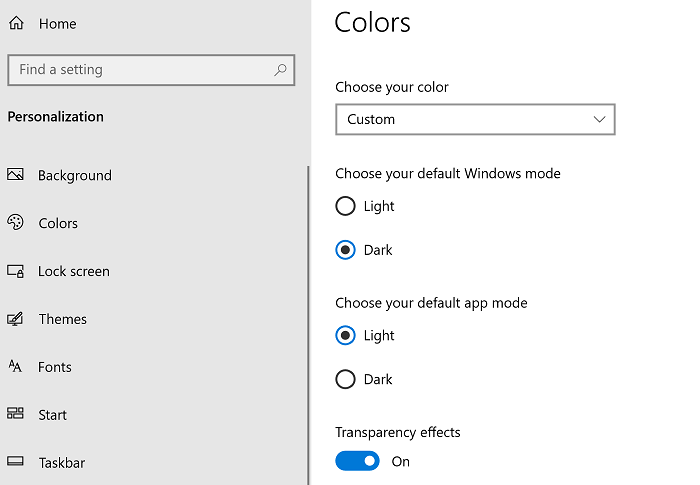Screen dimensions: 700x485
Task: Click the Start tiles icon
Action: click(15, 413)
